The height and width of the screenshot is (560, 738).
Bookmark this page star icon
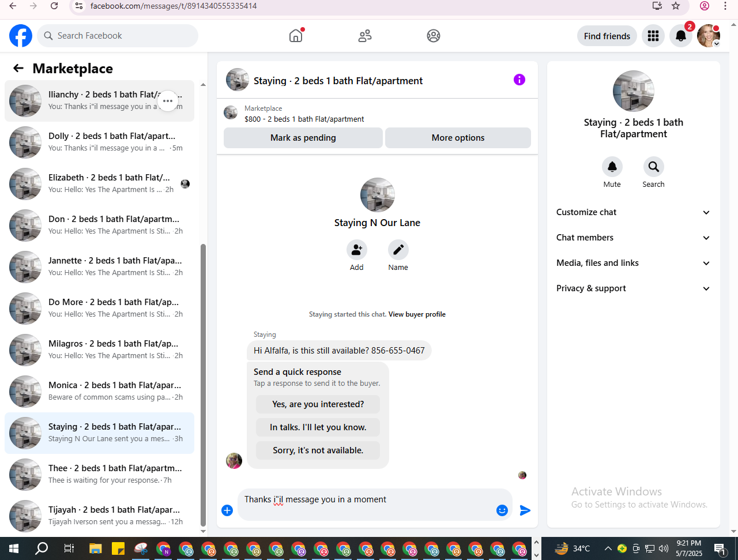pos(676,6)
